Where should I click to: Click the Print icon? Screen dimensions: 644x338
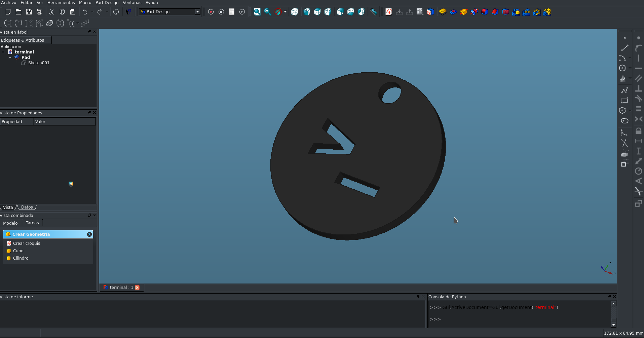click(x=39, y=12)
